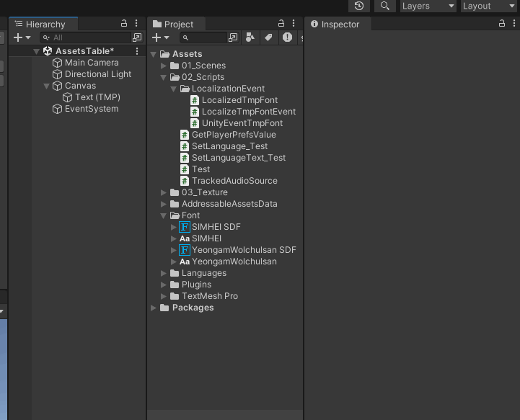520x420 pixels.
Task: Select SIMHEI SDF font asset icon
Action: pyautogui.click(x=185, y=227)
